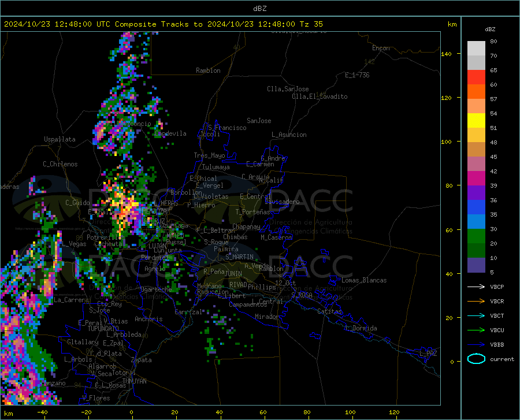
Task: Pick the dark orange 57–60 dBZ swatch
Action: point(476,92)
